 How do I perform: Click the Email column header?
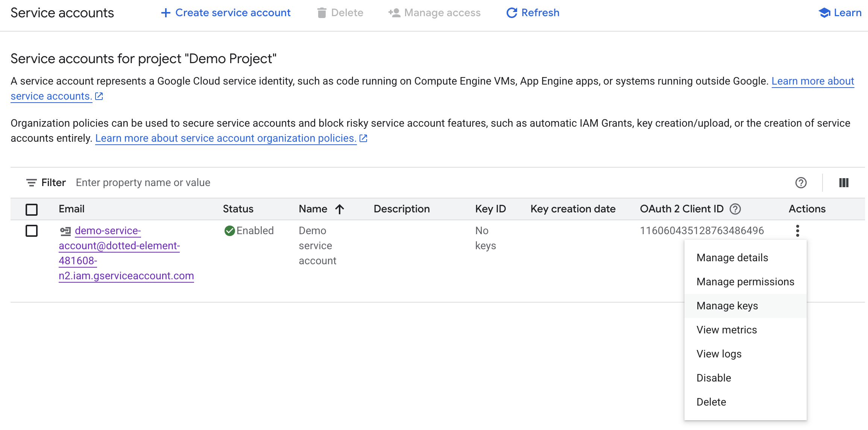click(71, 209)
